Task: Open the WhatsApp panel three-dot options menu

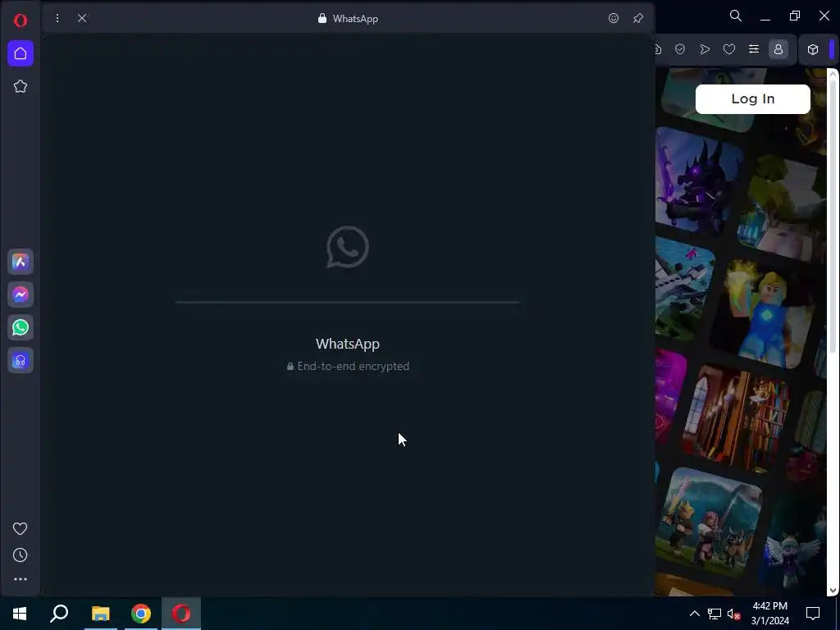Action: (x=57, y=18)
